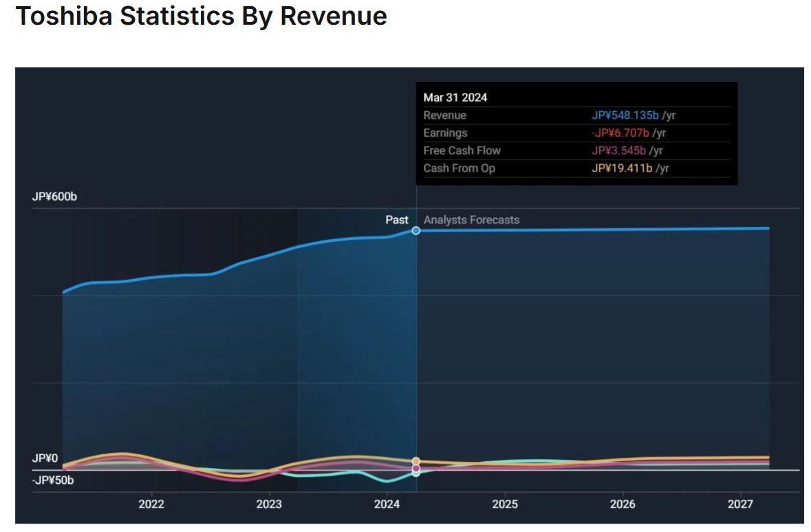Viewport: 811px width, 532px height.
Task: Select the blue Revenue data point marker
Action: (x=415, y=230)
